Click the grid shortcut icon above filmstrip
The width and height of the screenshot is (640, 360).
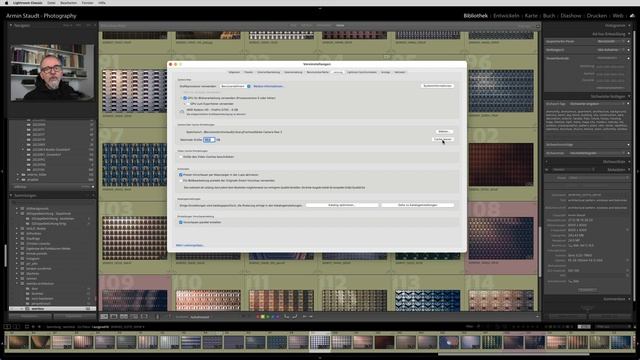(x=27, y=327)
